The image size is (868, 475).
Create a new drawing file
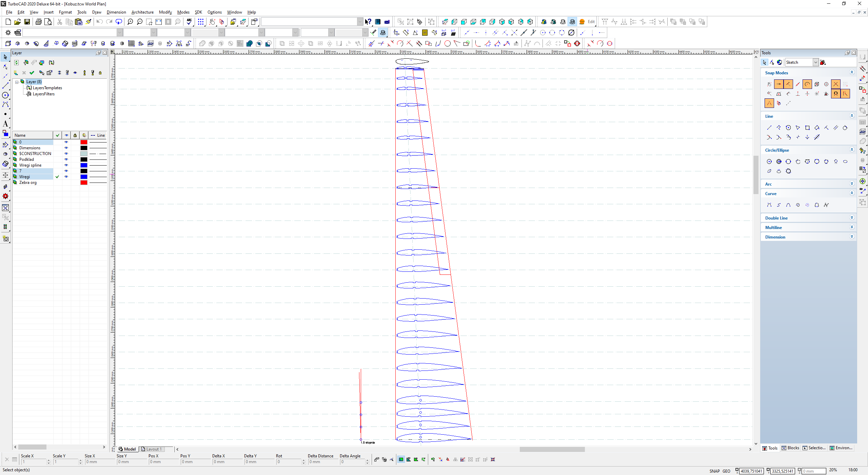[x=8, y=22]
